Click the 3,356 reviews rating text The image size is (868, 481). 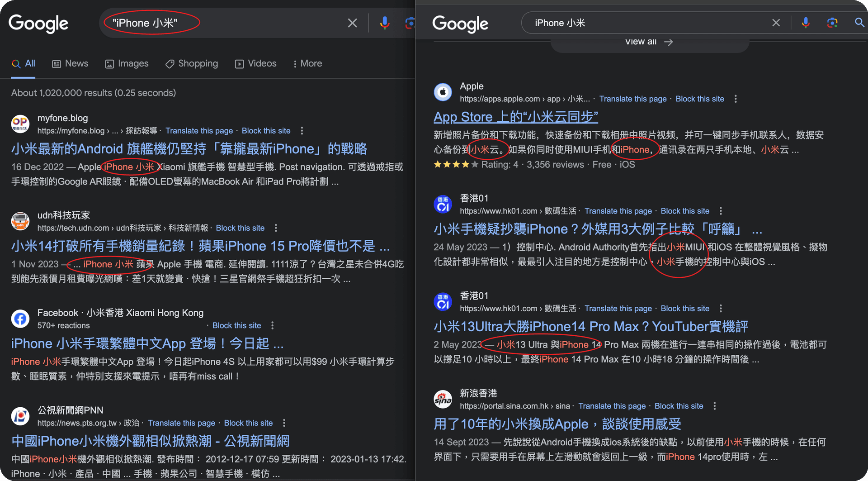(x=555, y=165)
